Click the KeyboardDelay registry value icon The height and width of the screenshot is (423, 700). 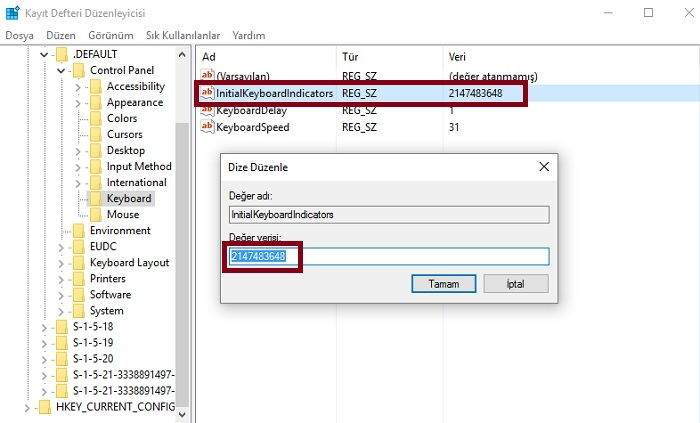point(208,110)
